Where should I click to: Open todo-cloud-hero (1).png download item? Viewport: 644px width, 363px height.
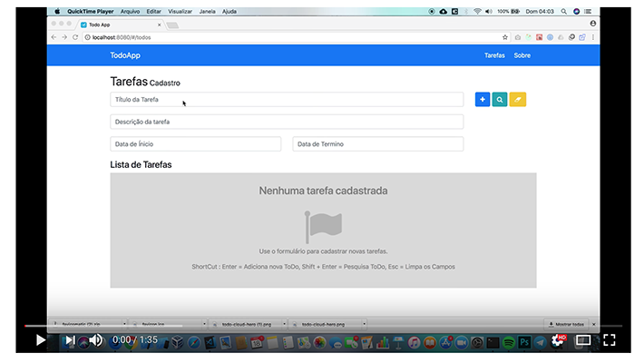click(244, 324)
